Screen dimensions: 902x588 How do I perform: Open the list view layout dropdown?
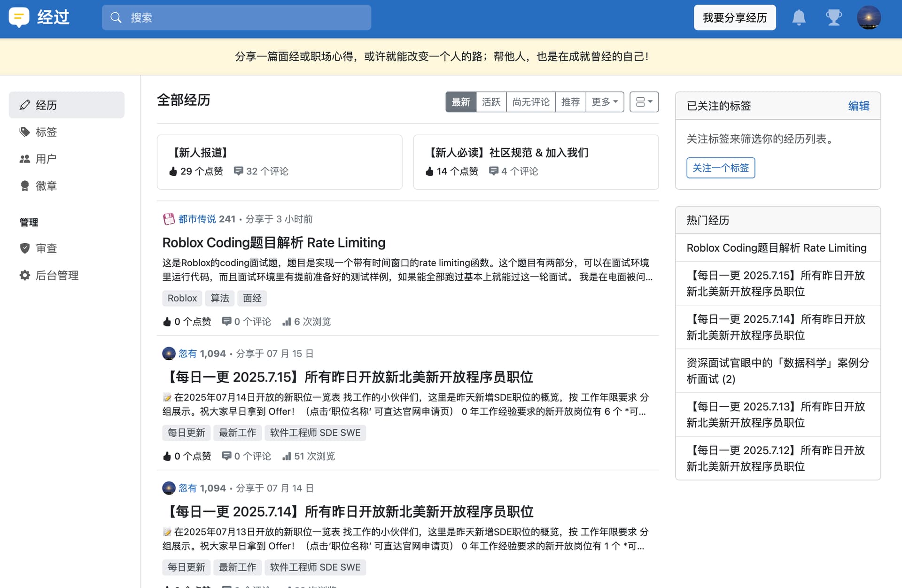[644, 102]
